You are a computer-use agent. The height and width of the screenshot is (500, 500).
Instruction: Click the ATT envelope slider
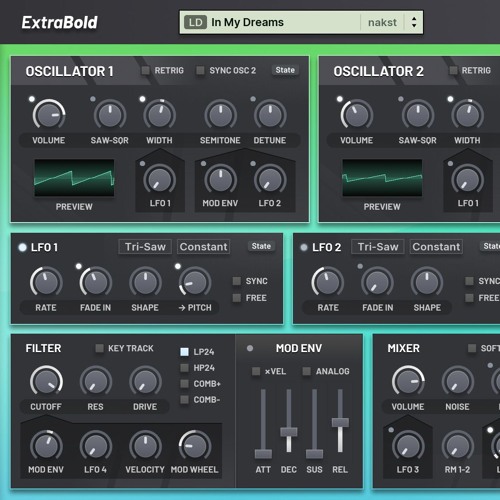(x=263, y=423)
